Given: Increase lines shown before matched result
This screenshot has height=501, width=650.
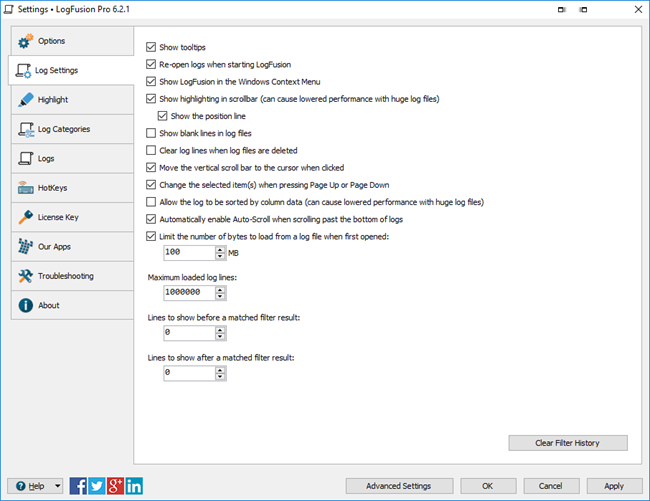Looking at the screenshot, I should point(220,330).
